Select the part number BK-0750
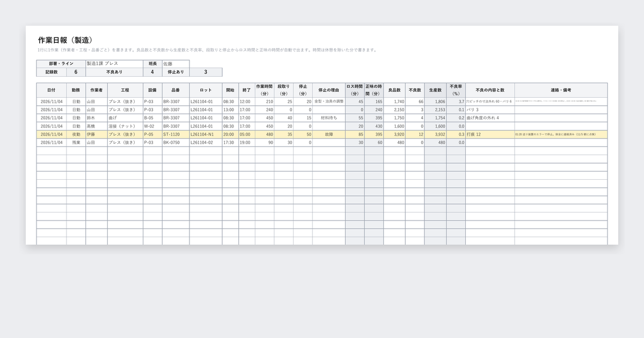 [x=175, y=143]
